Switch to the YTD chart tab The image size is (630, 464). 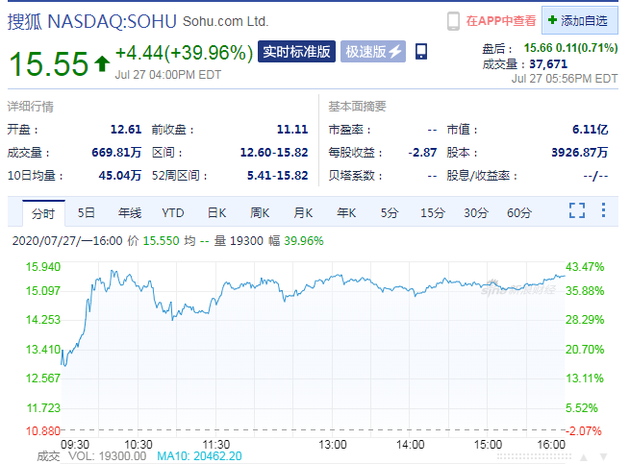[x=173, y=213]
